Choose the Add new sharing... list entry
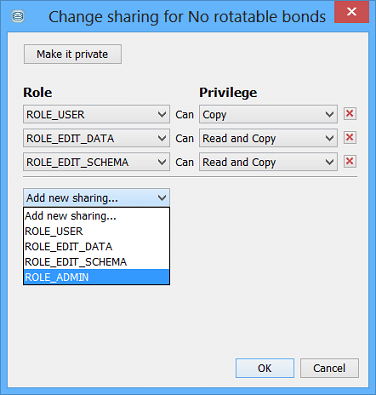 click(x=96, y=216)
